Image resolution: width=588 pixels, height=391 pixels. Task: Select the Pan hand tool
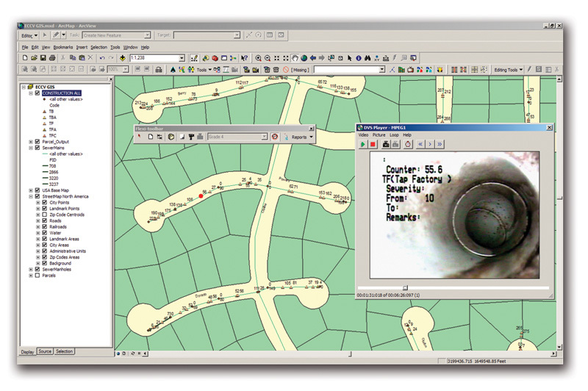pos(295,57)
